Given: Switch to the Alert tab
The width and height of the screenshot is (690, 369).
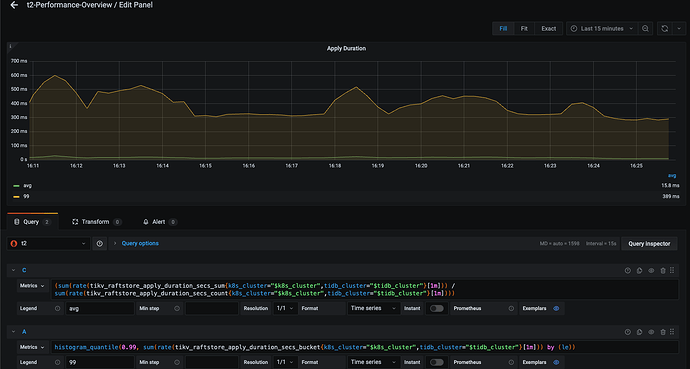Looking at the screenshot, I should click(159, 222).
